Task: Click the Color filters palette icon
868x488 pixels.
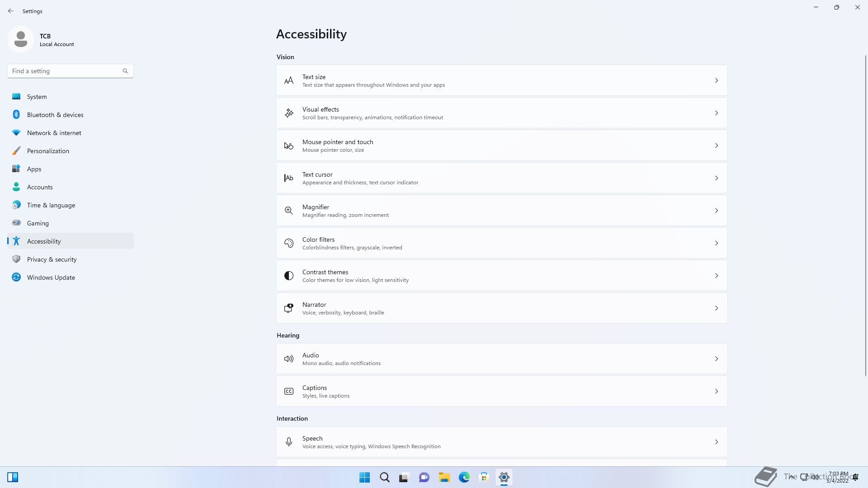Action: pyautogui.click(x=288, y=243)
